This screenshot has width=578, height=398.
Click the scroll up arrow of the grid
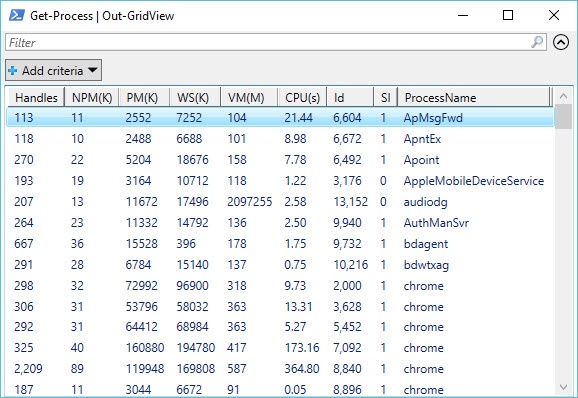pos(563,97)
